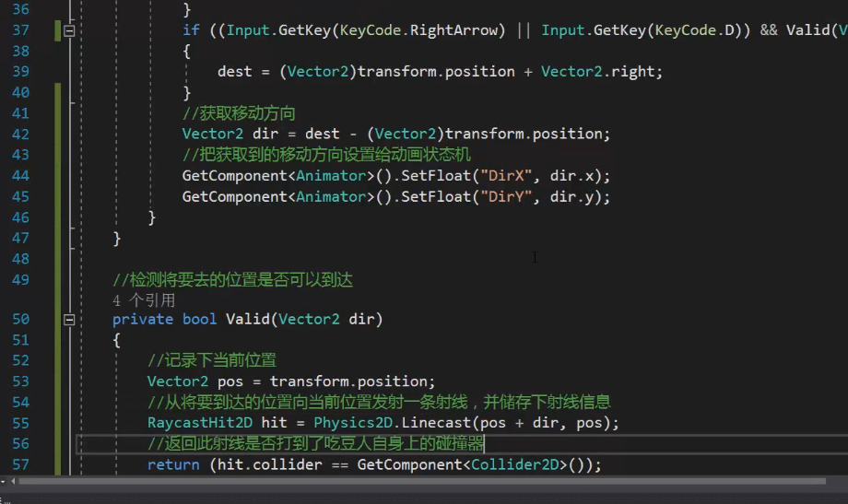Click the 'Linecast' method call
The width and height of the screenshot is (848, 504).
436,423
